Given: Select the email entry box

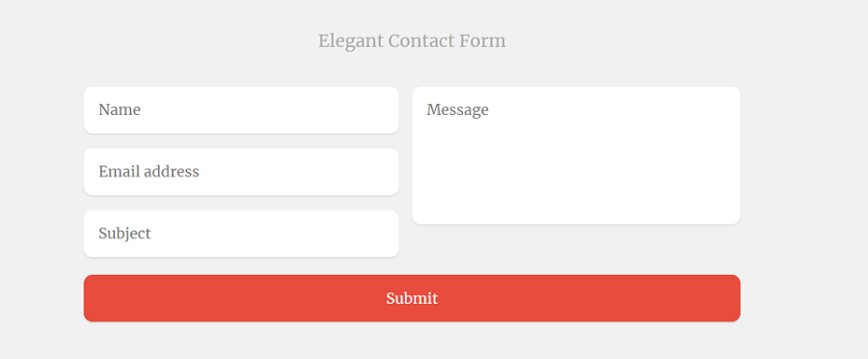Looking at the screenshot, I should click(x=241, y=172).
